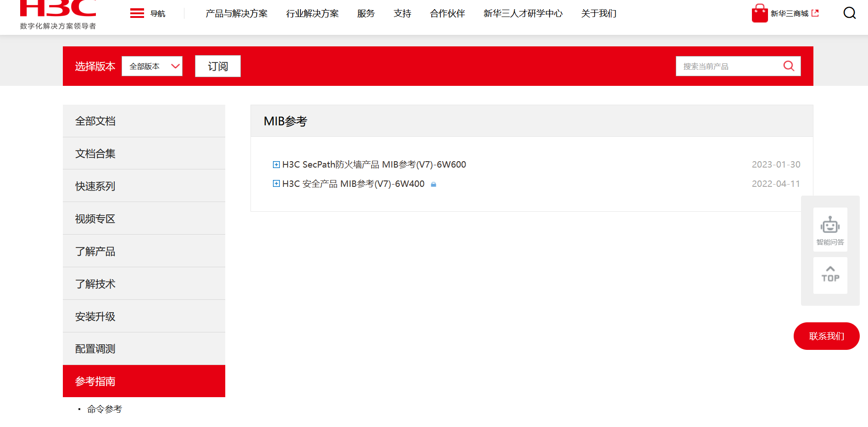The width and height of the screenshot is (868, 427).
Task: Open the 关于我们 menu
Action: point(599,13)
